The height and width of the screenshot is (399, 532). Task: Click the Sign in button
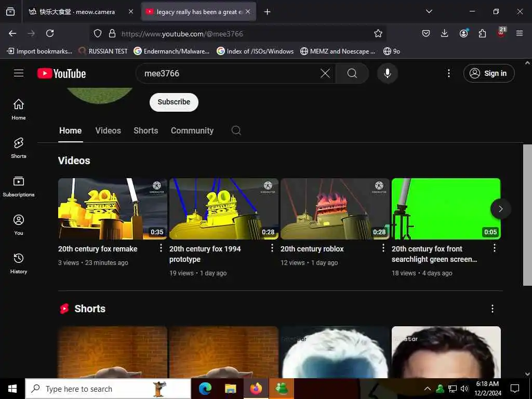pos(489,73)
